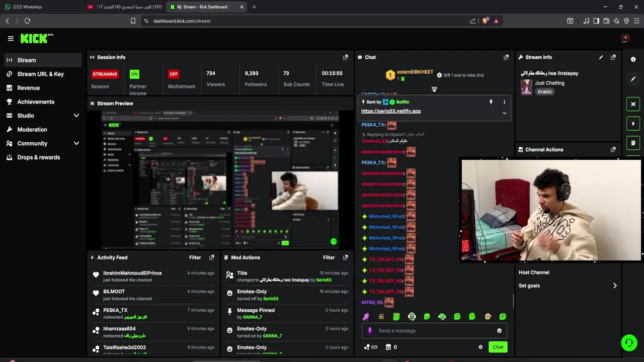This screenshot has width=644, height=362.
Task: Open the serio53.netlify.app link
Action: click(x=391, y=111)
